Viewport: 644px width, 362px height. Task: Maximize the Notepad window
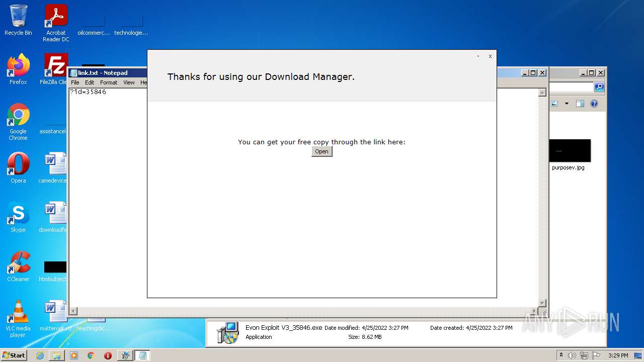[533, 73]
